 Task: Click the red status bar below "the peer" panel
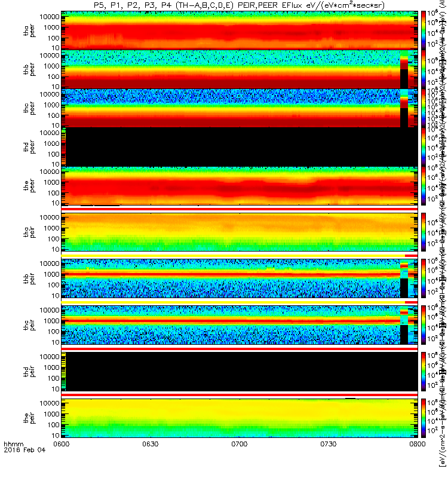tap(240, 209)
